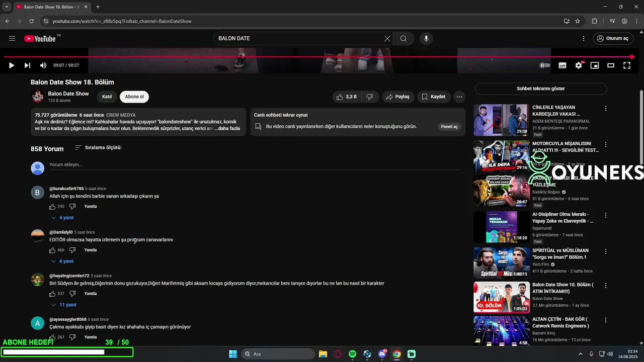This screenshot has width=644, height=362.
Task: Open the player settings gear
Action: [x=579, y=65]
